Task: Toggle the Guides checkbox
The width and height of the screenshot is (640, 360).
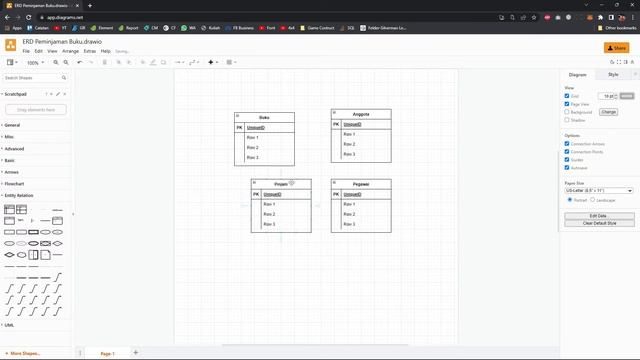Action: click(567, 160)
